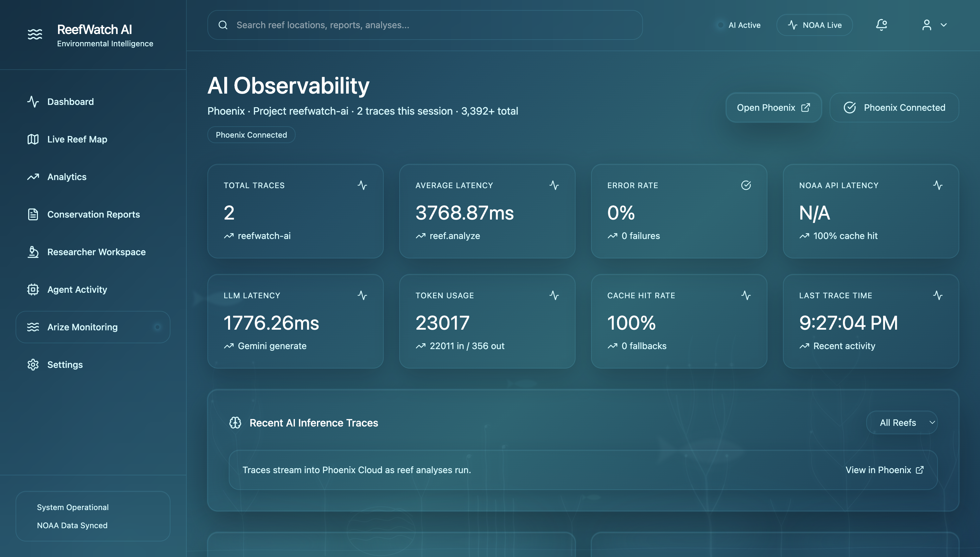
Task: Click the pulse icon on Total Traces card
Action: click(x=362, y=185)
